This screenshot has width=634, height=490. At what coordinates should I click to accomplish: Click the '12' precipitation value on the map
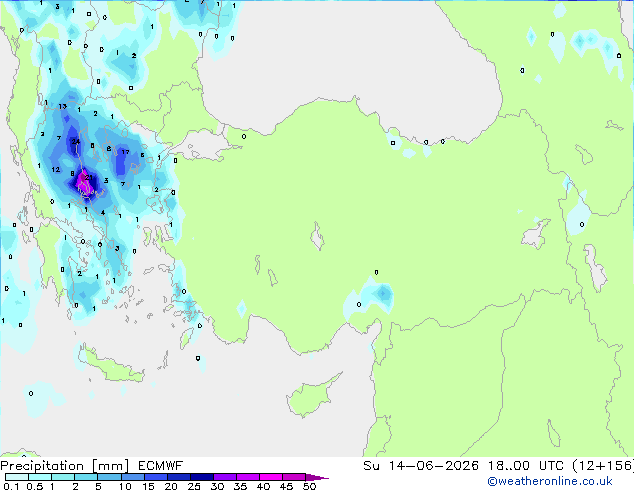56,169
